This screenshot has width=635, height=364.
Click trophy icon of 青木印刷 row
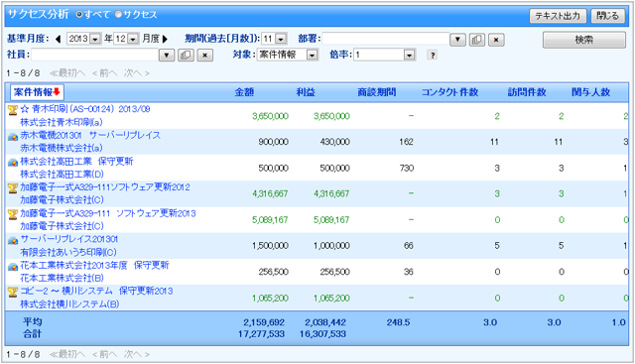(13, 110)
